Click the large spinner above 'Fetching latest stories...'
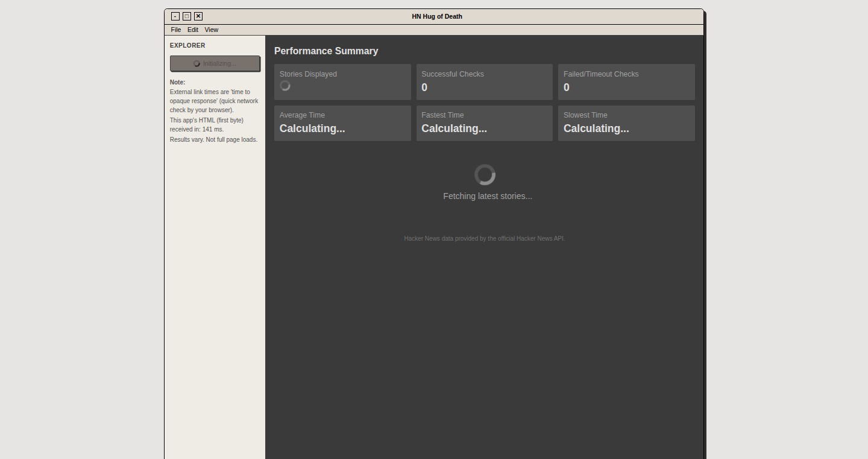The height and width of the screenshot is (459, 868). click(x=485, y=175)
